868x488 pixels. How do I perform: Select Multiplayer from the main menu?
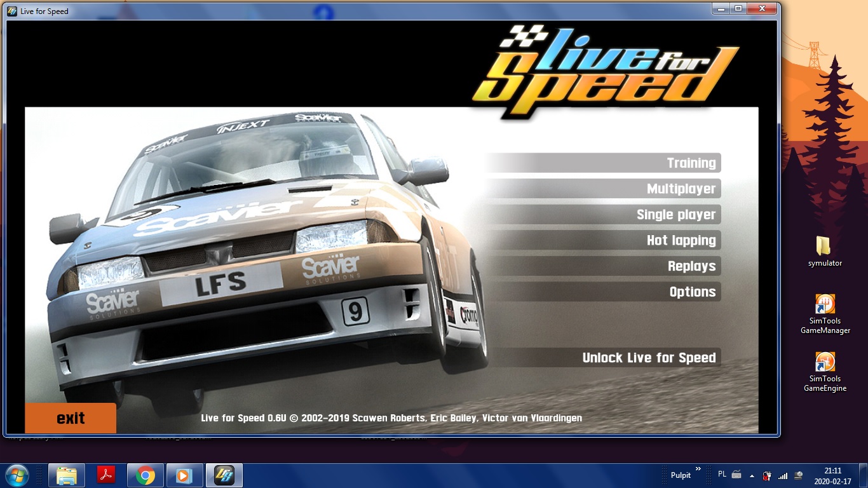604,189
